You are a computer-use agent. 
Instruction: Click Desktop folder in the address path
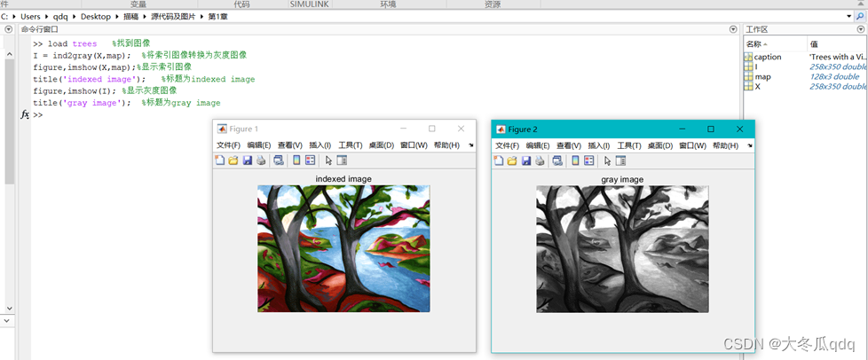pyautogui.click(x=95, y=17)
